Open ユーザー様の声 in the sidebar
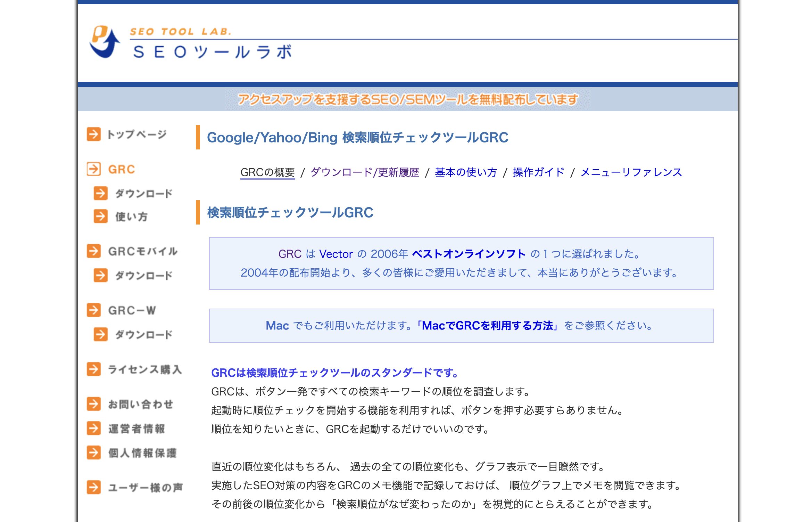This screenshot has height=522, width=812. (146, 487)
